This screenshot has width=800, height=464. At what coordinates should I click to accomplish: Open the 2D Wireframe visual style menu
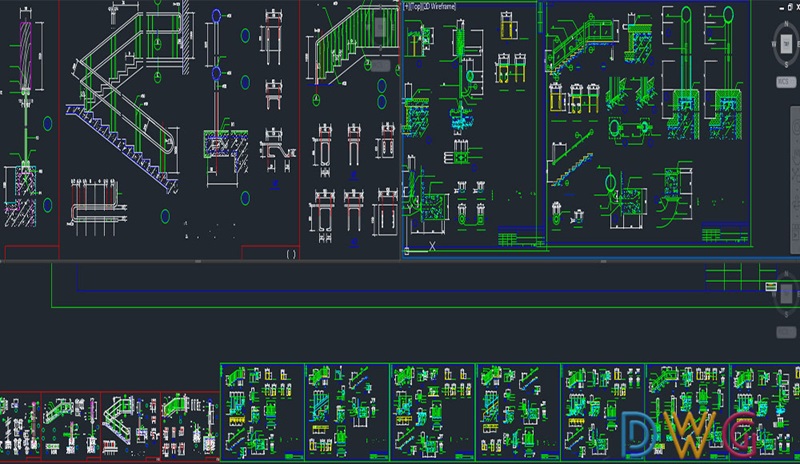(439, 7)
